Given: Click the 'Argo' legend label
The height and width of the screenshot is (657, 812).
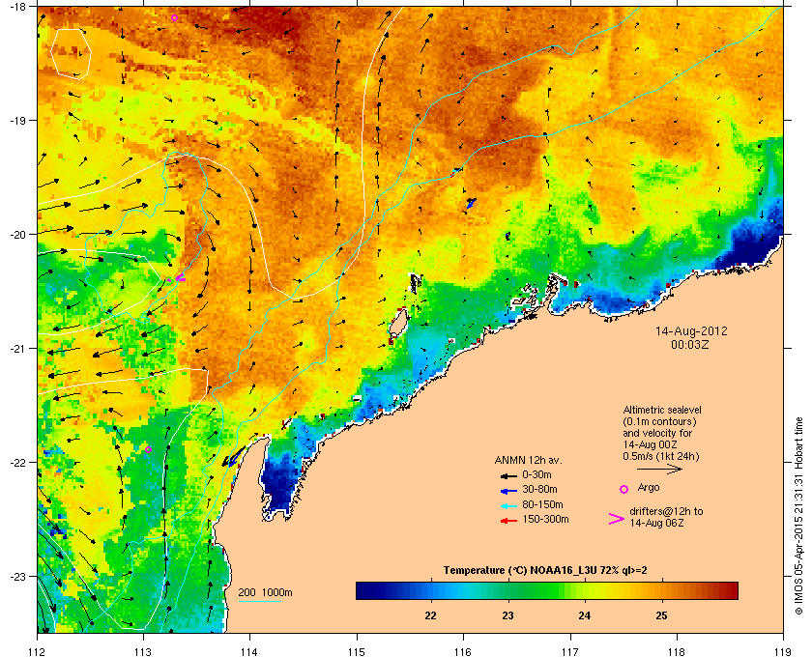Looking at the screenshot, I should (x=649, y=488).
